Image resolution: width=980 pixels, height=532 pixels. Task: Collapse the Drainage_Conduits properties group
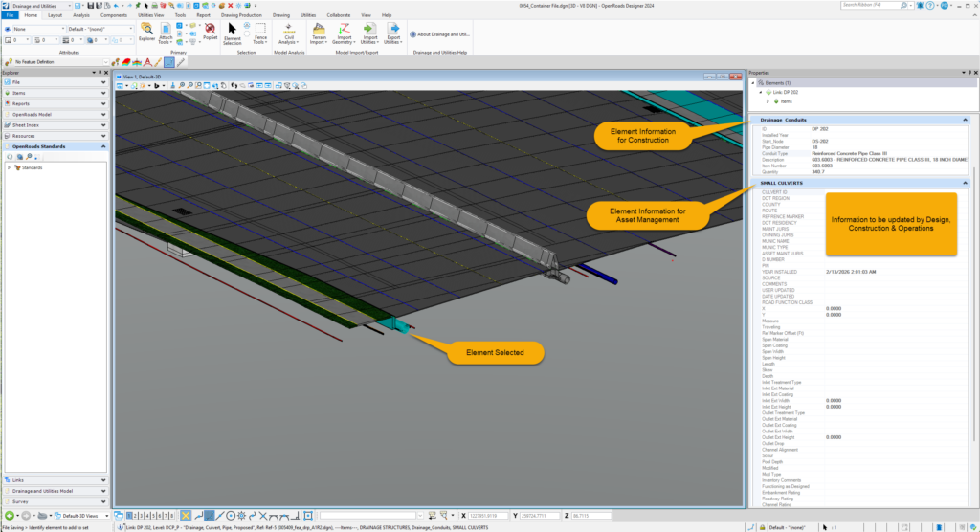click(x=965, y=120)
